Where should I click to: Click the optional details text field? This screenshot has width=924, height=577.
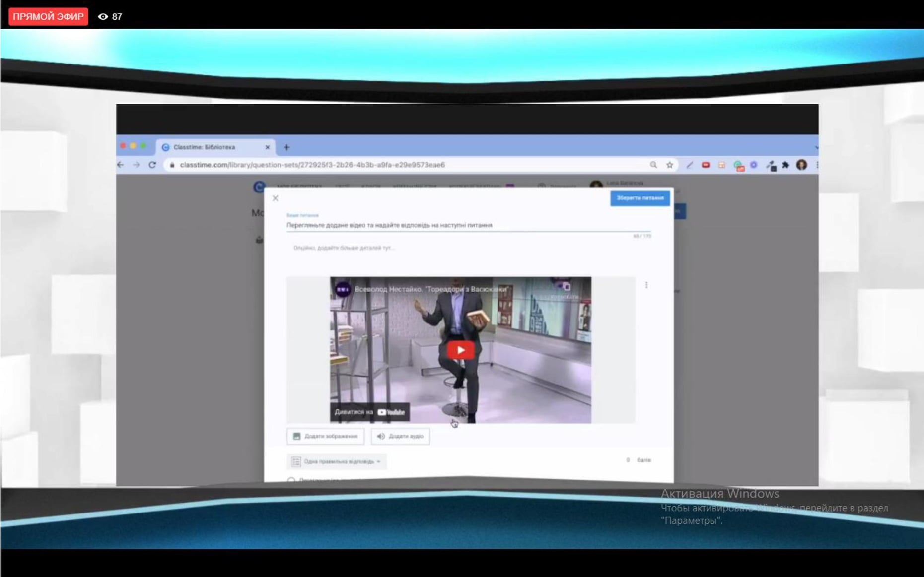tap(467, 248)
